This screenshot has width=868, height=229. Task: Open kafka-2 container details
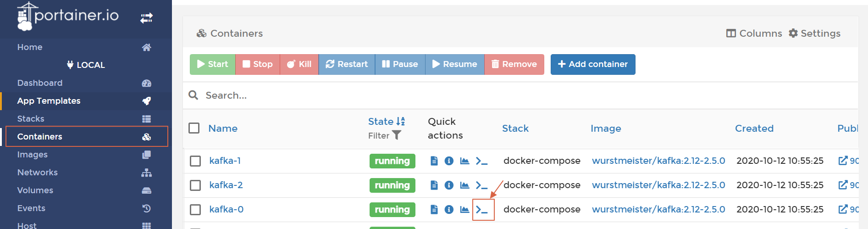point(226,185)
